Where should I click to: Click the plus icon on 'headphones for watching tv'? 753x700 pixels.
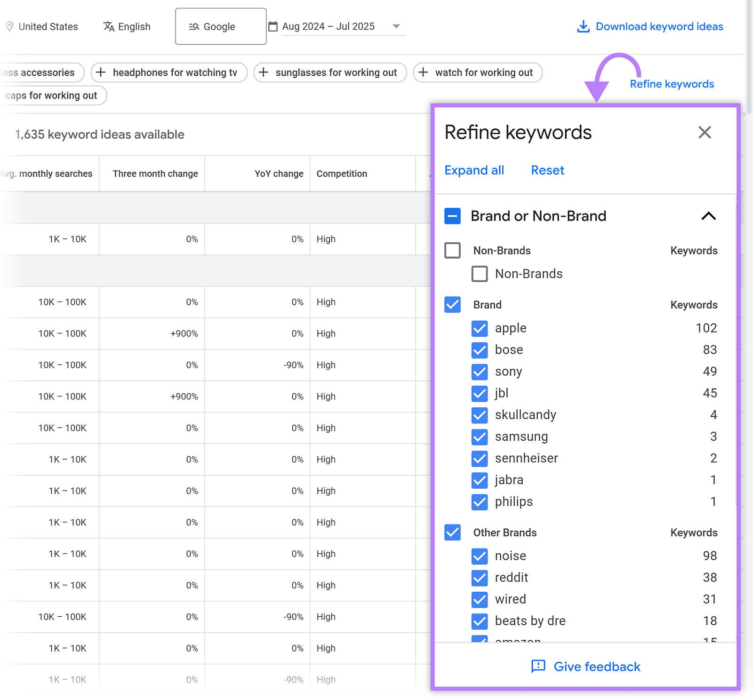(101, 72)
